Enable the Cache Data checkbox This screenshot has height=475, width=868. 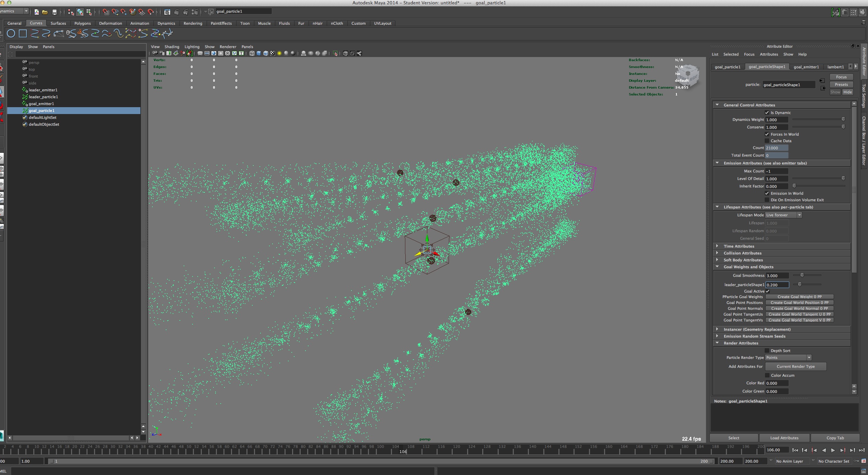[x=767, y=141]
